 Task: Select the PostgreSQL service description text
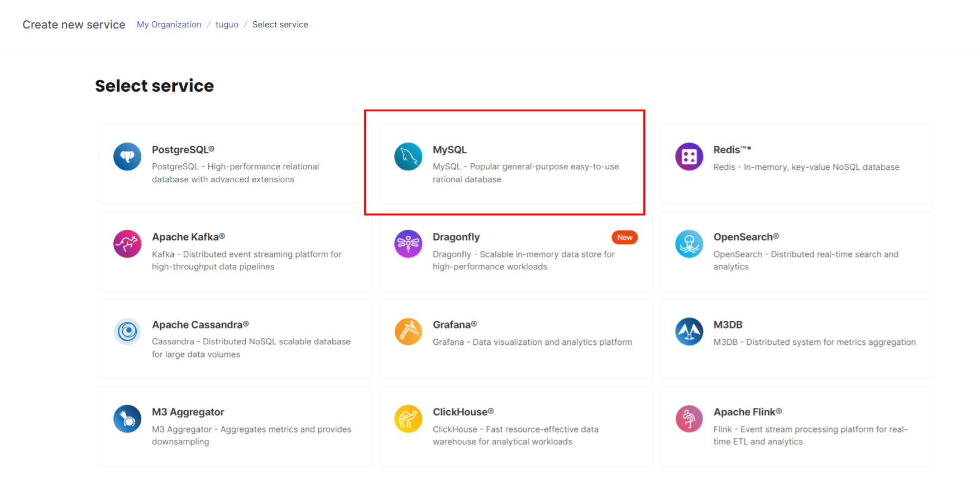coord(235,173)
